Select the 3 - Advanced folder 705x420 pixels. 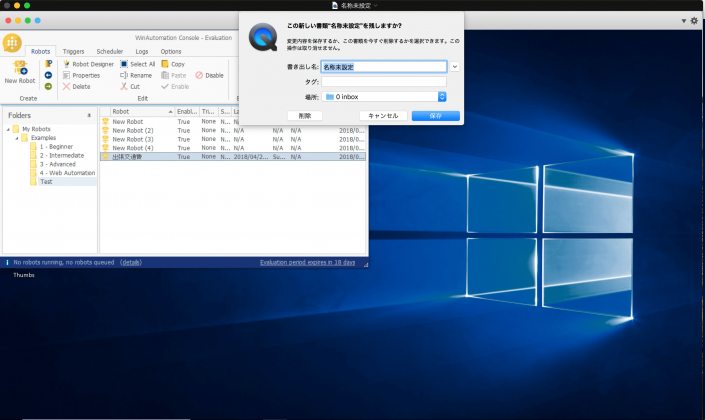(x=58, y=164)
